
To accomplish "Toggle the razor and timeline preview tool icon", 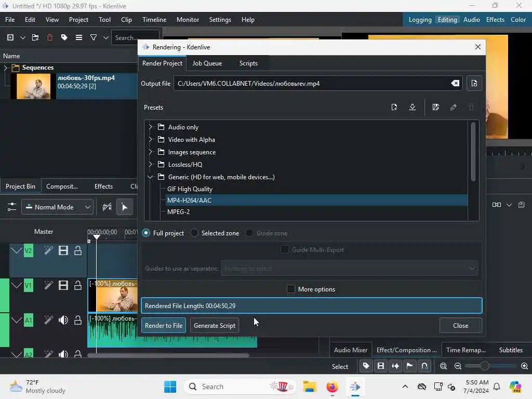I will (x=107, y=207).
